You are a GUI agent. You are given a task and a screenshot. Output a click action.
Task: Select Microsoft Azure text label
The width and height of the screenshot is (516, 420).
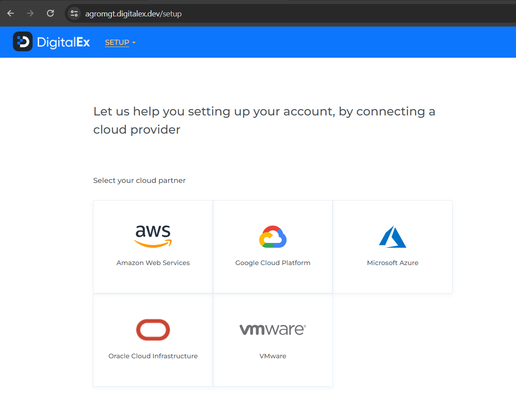click(393, 263)
